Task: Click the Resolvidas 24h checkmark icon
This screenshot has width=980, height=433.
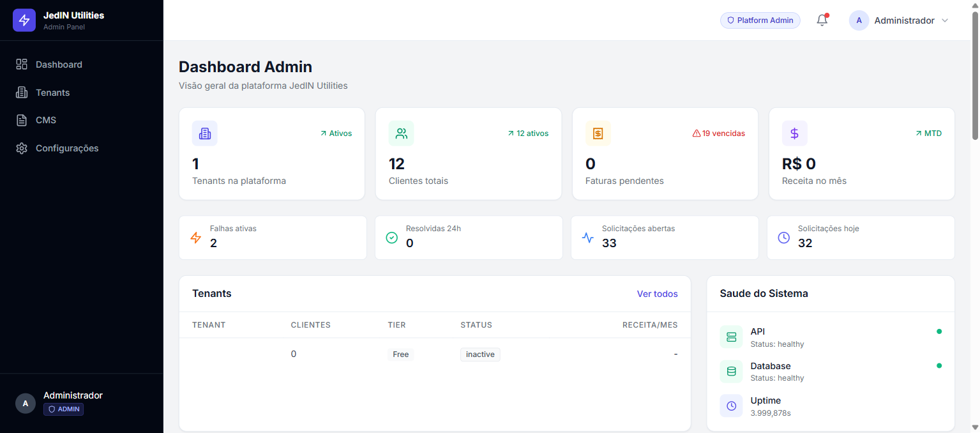Action: tap(392, 238)
